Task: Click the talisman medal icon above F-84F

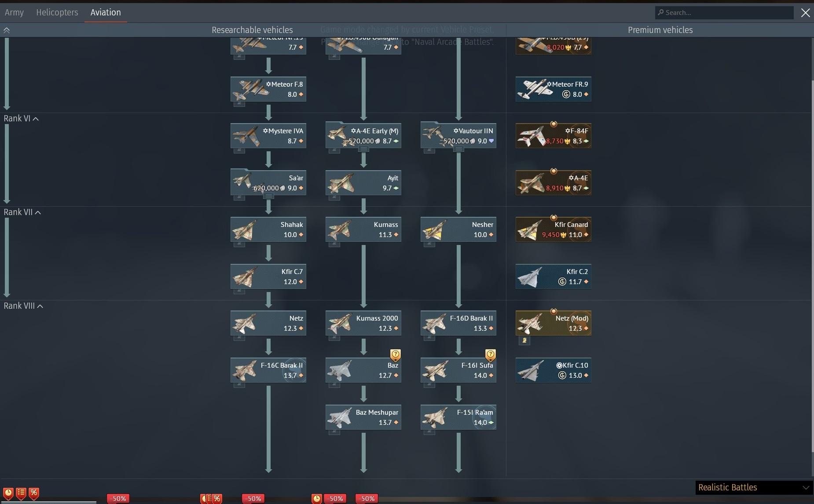Action: point(554,124)
